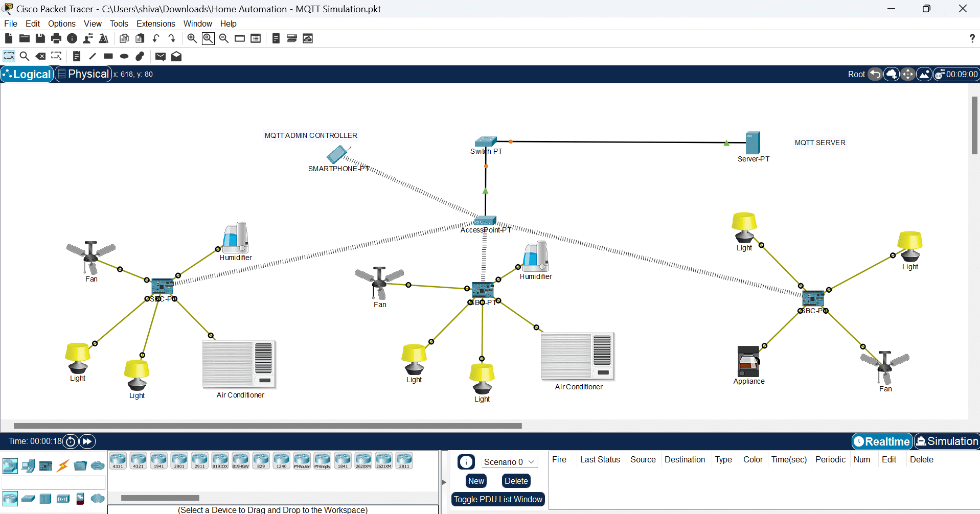
Task: Click the Set Tiled Background icon
Action: pyautogui.click(x=924, y=75)
